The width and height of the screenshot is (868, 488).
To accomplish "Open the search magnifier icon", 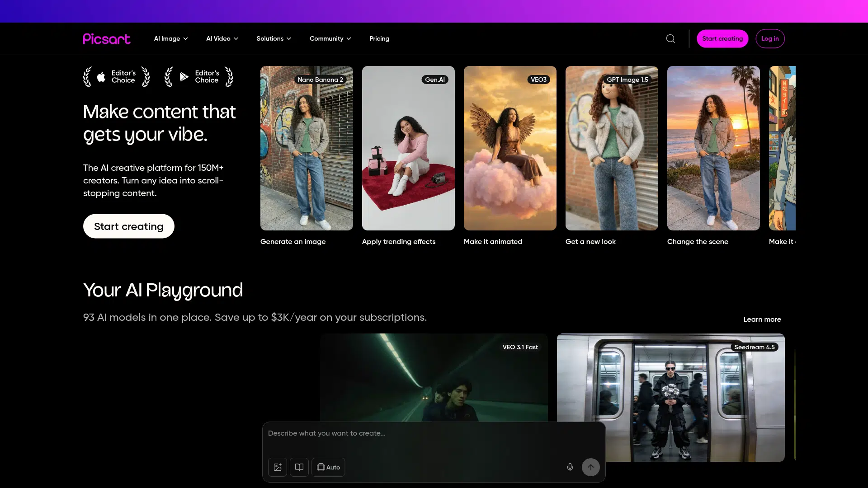I will [670, 39].
